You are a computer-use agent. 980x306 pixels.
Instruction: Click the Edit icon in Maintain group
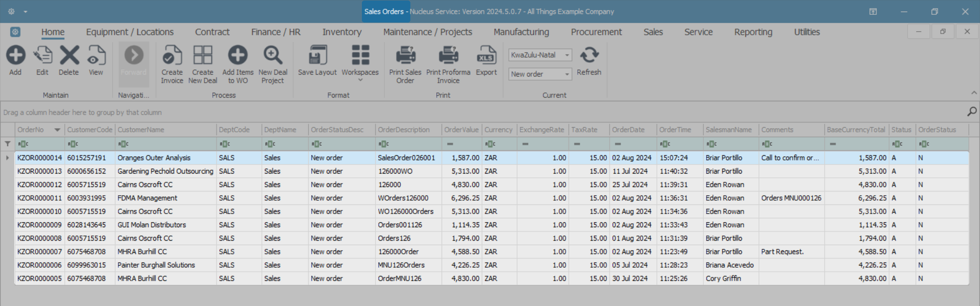pyautogui.click(x=42, y=56)
